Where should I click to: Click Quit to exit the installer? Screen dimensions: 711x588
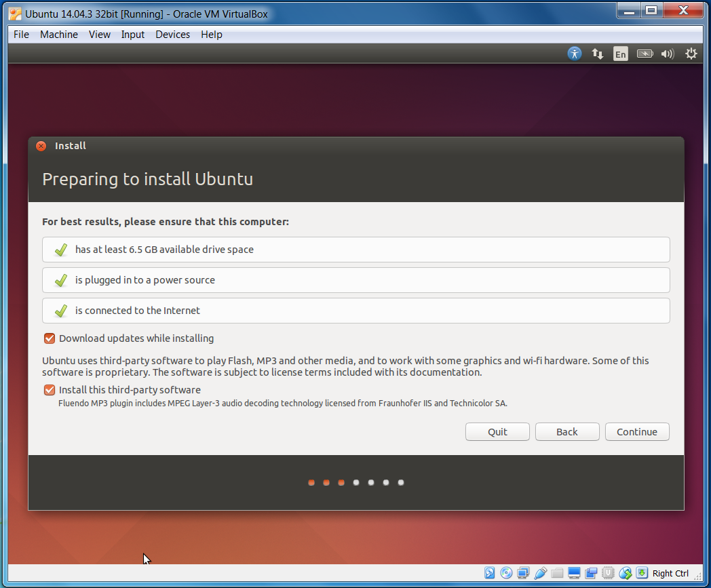[x=497, y=431]
